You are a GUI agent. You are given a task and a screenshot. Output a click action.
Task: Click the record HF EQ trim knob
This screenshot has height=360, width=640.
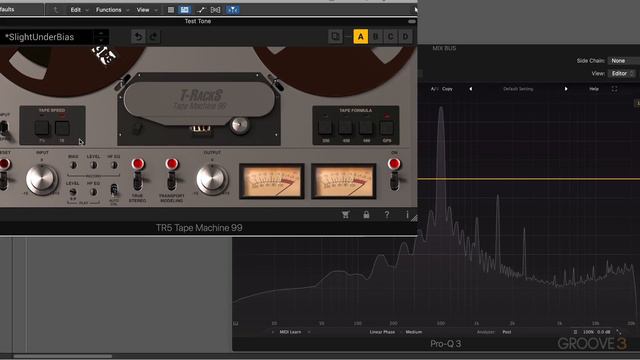114,165
